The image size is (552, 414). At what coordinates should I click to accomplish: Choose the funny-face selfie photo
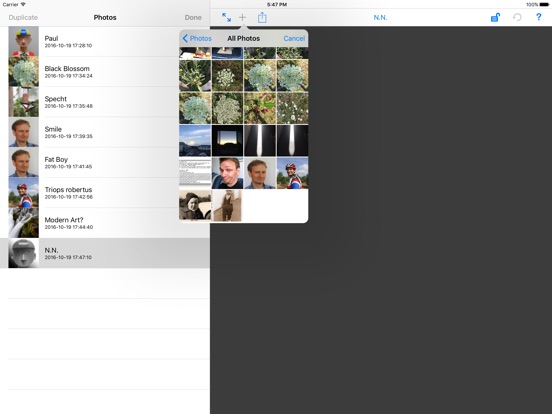point(227,173)
